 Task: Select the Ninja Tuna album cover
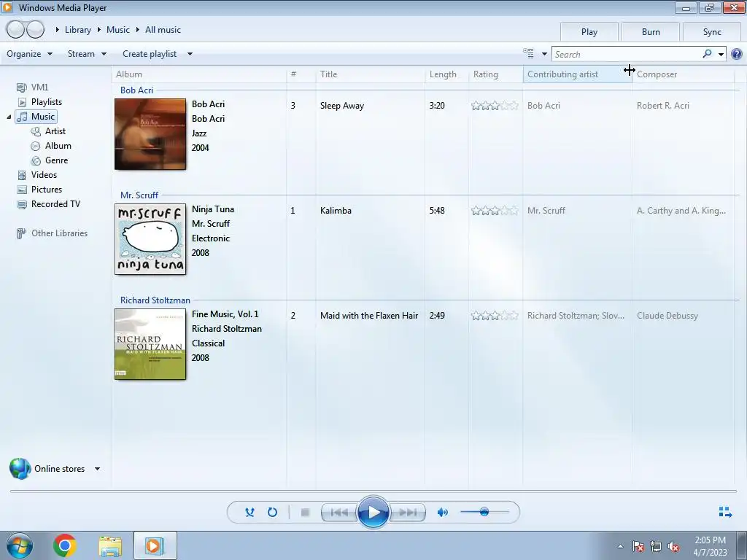pos(150,239)
